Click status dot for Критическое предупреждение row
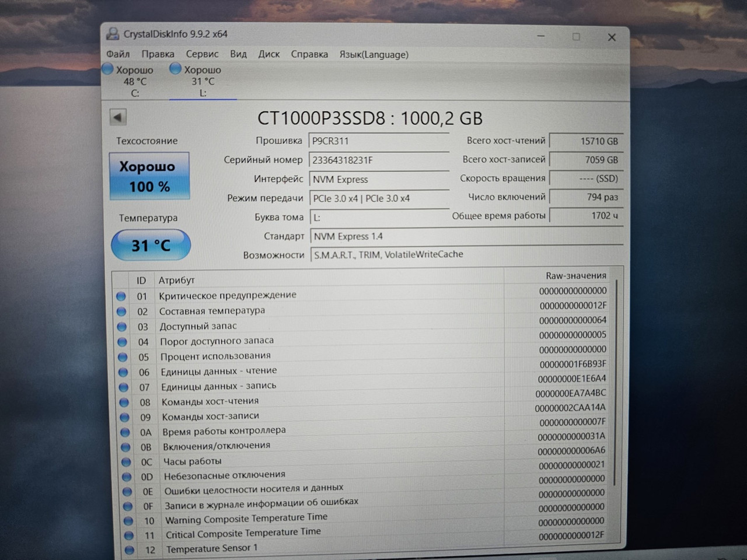 coord(121,296)
